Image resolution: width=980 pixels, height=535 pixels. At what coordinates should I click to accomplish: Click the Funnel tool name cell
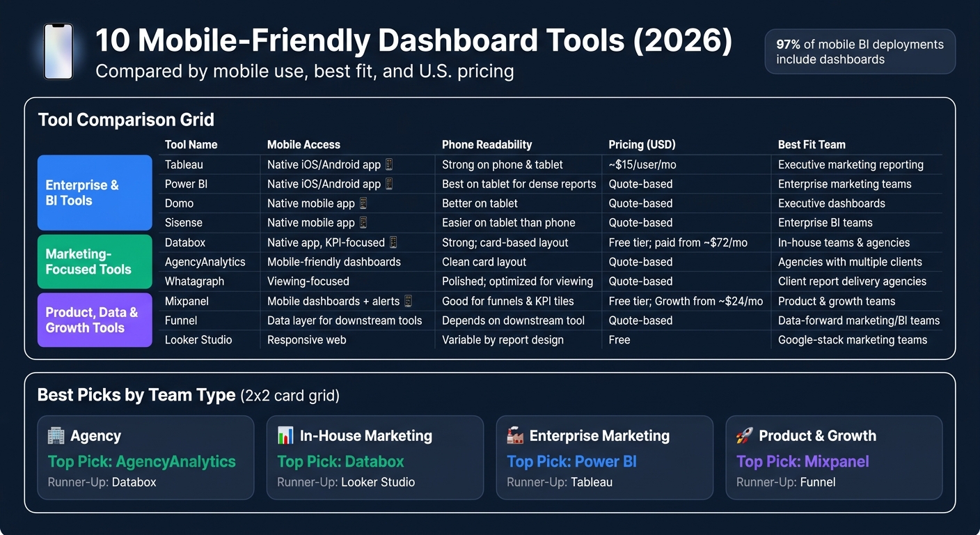tap(181, 321)
